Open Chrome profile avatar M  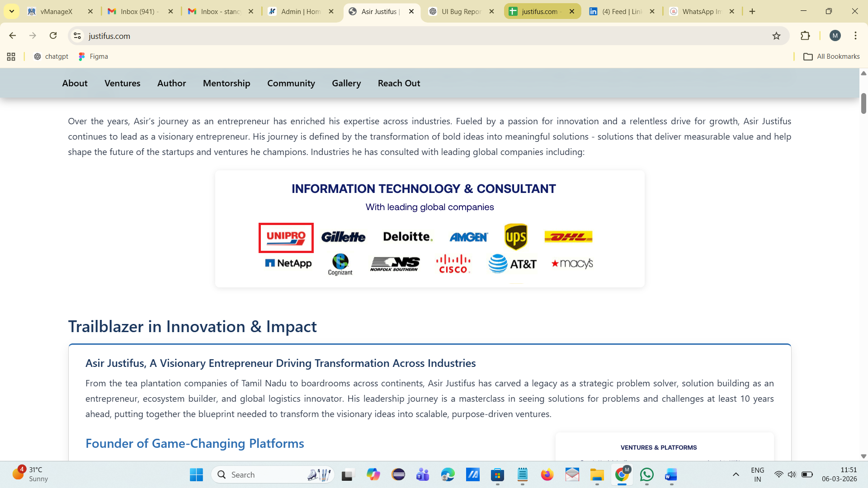click(x=835, y=36)
